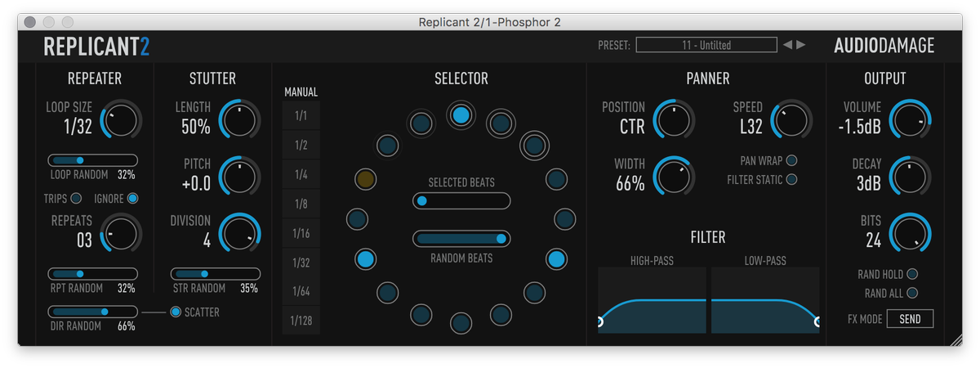Select the previous preset arrow
Screen dimensions: 980x368
pyautogui.click(x=787, y=45)
